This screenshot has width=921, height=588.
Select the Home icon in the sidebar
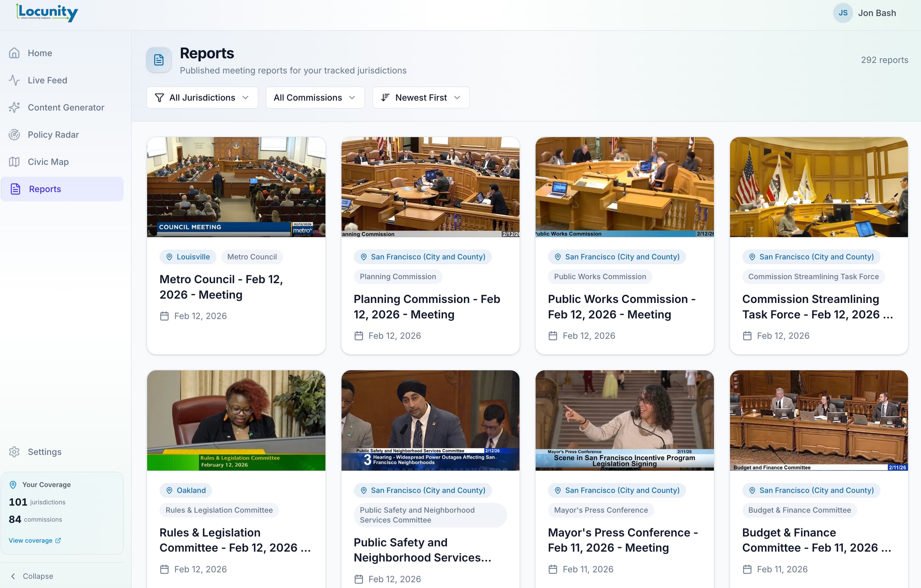pos(14,53)
